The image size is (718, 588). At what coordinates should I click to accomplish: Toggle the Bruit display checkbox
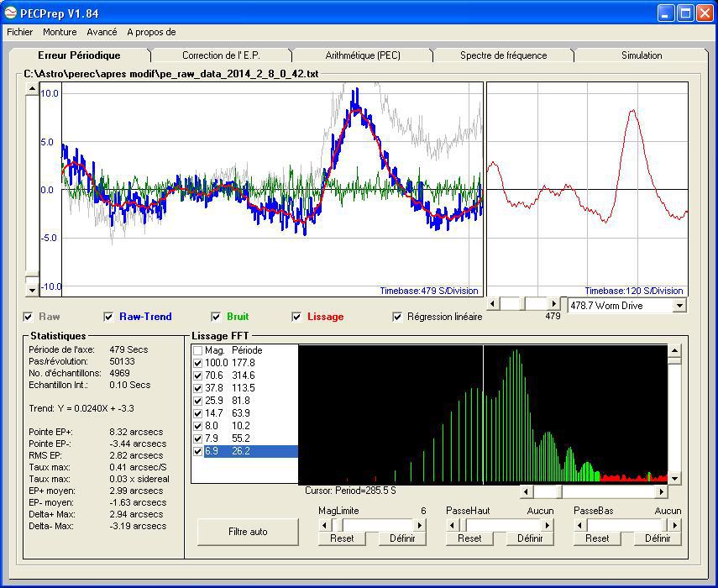[217, 317]
